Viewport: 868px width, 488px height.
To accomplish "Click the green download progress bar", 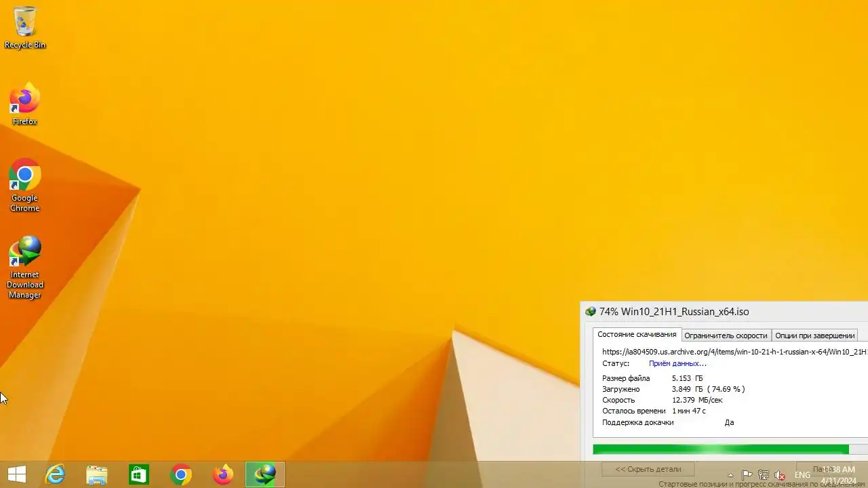I will [721, 449].
